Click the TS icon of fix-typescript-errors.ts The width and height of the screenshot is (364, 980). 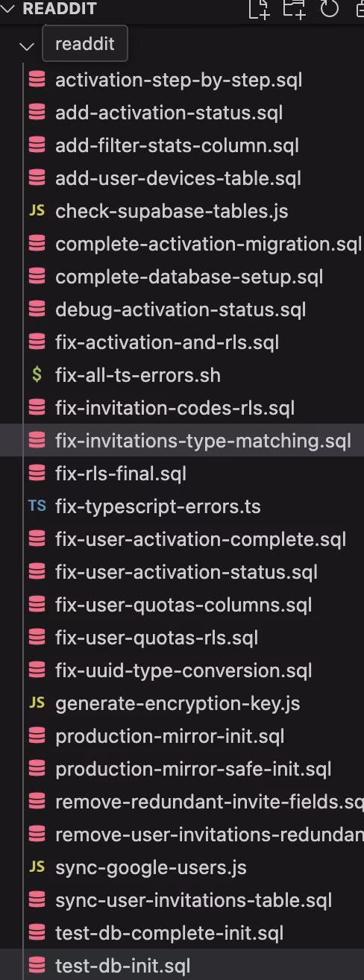[36, 506]
